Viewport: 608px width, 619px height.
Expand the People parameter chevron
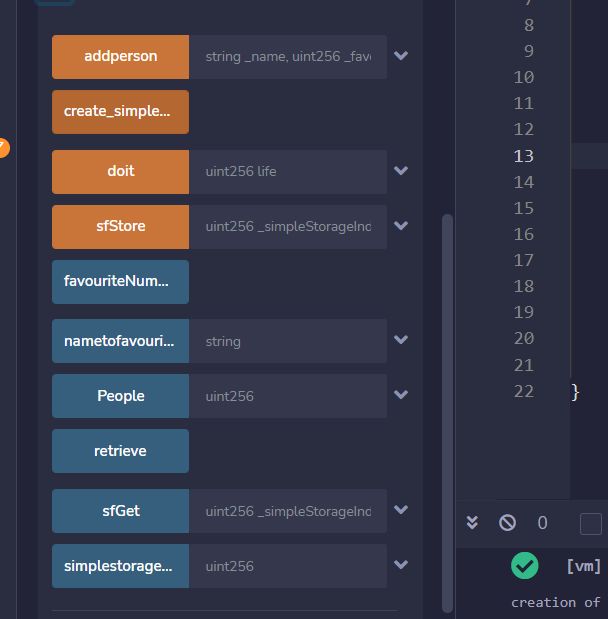coord(401,394)
